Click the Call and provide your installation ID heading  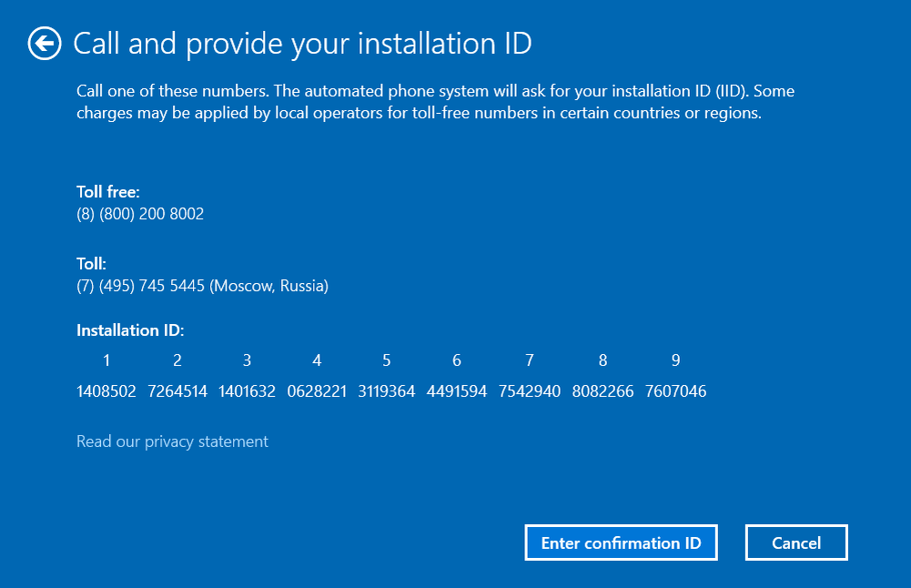[x=302, y=44]
